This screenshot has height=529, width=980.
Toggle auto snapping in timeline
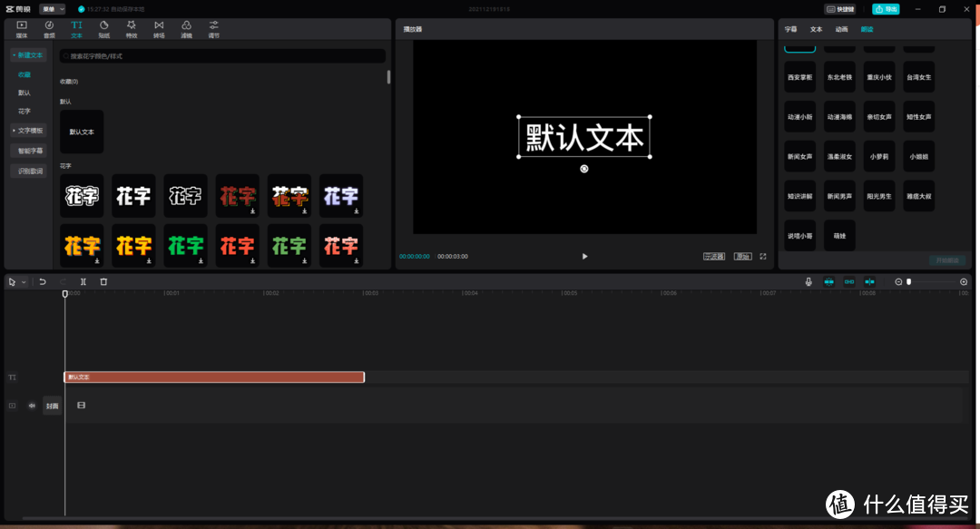pyautogui.click(x=849, y=282)
